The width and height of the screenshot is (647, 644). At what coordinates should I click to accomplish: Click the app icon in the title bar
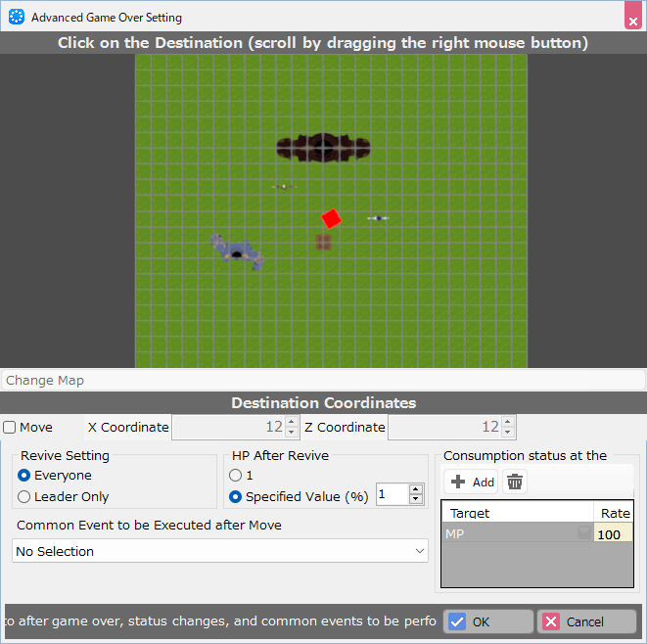coord(16,17)
